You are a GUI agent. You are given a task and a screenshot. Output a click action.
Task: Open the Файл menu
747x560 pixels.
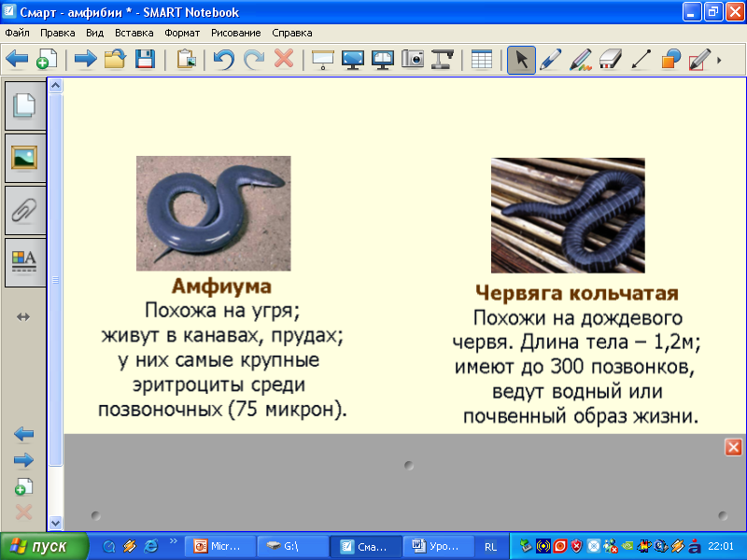pyautogui.click(x=17, y=33)
